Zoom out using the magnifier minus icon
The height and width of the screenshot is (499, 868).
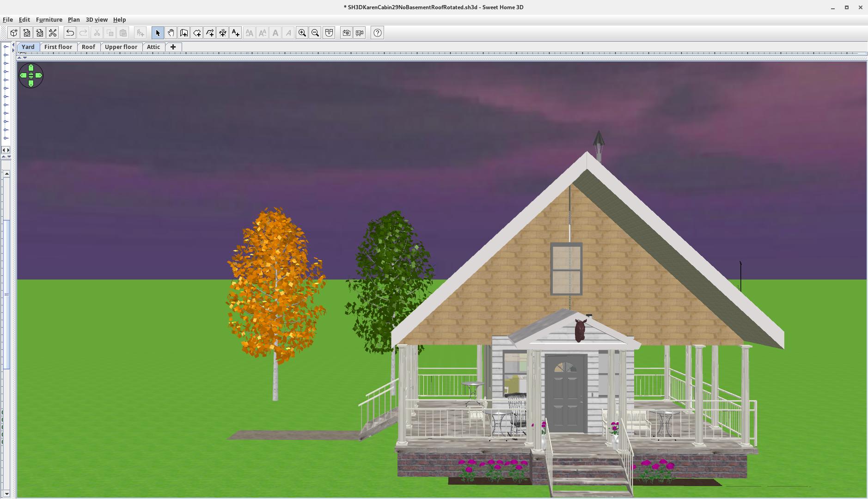click(x=315, y=33)
